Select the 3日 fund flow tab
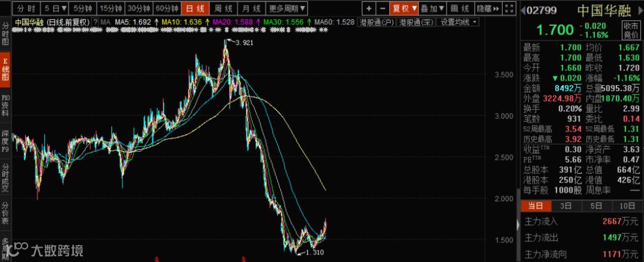 pyautogui.click(x=566, y=206)
